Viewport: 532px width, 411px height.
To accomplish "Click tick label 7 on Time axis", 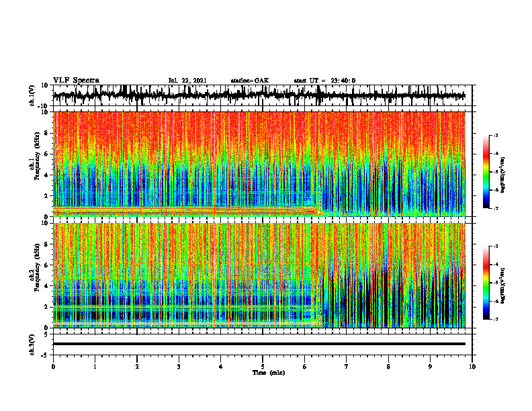I will [347, 367].
